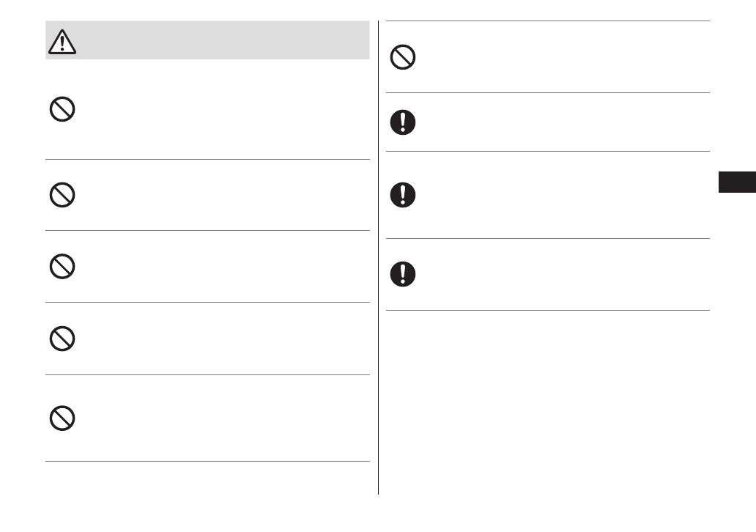Select the last exclamation mandatory icon
756x532 pixels.
(x=403, y=274)
